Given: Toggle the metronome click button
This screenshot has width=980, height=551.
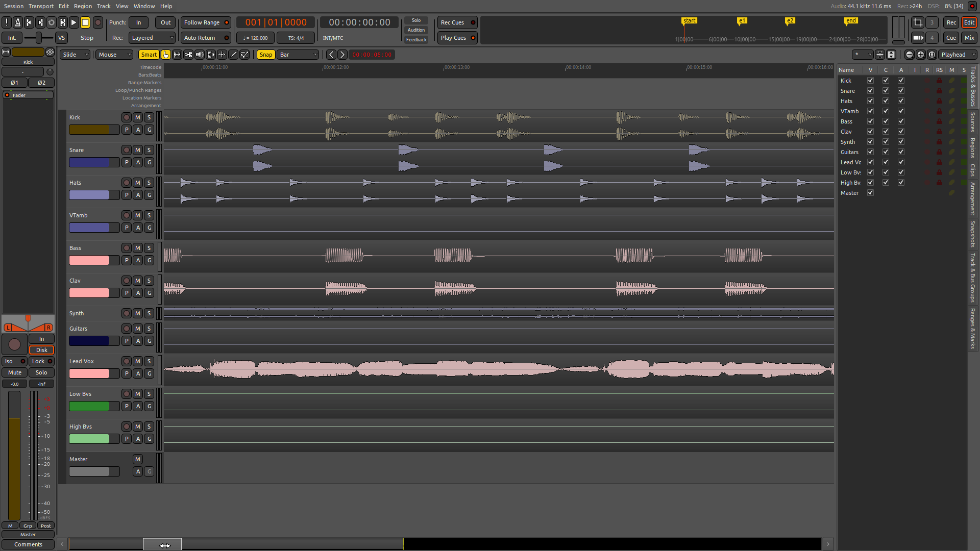Looking at the screenshot, I should point(18,22).
